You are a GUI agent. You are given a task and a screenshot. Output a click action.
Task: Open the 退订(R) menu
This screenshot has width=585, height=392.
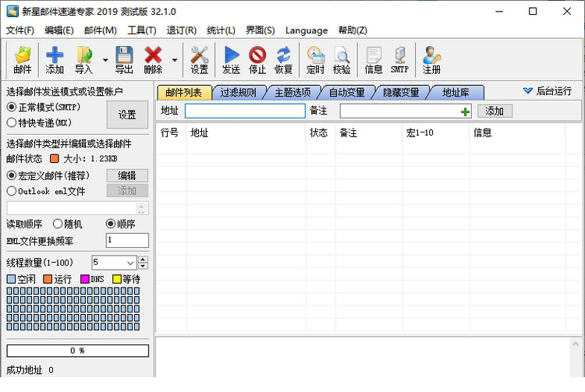181,30
